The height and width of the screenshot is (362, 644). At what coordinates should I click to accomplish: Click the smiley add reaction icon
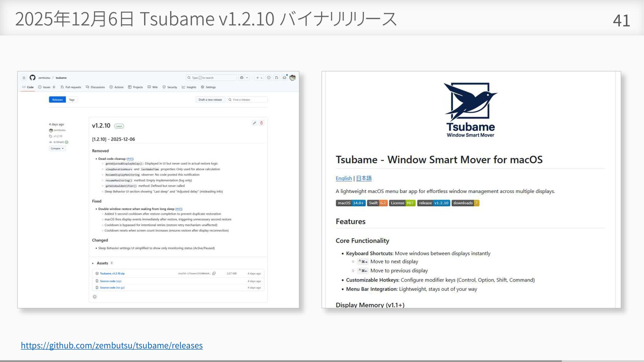tap(95, 297)
